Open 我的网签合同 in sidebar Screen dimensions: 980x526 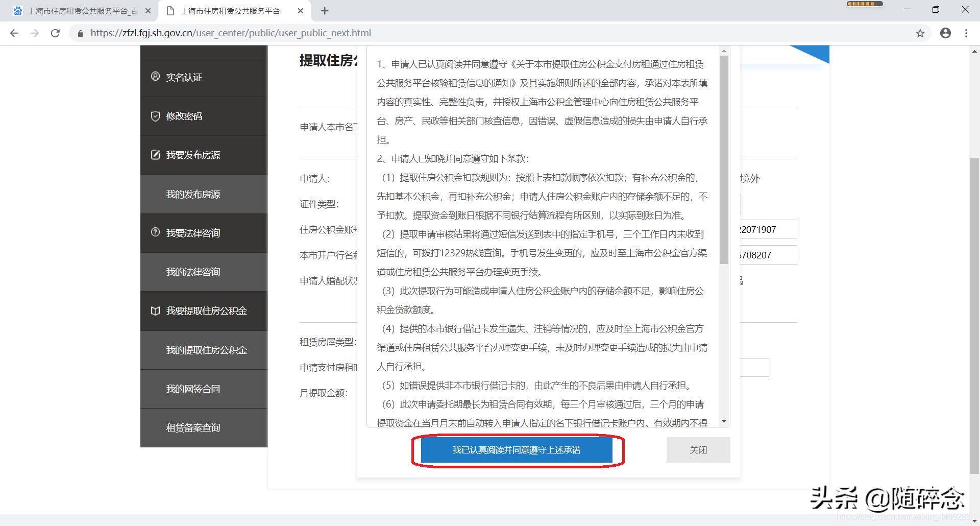pos(192,389)
